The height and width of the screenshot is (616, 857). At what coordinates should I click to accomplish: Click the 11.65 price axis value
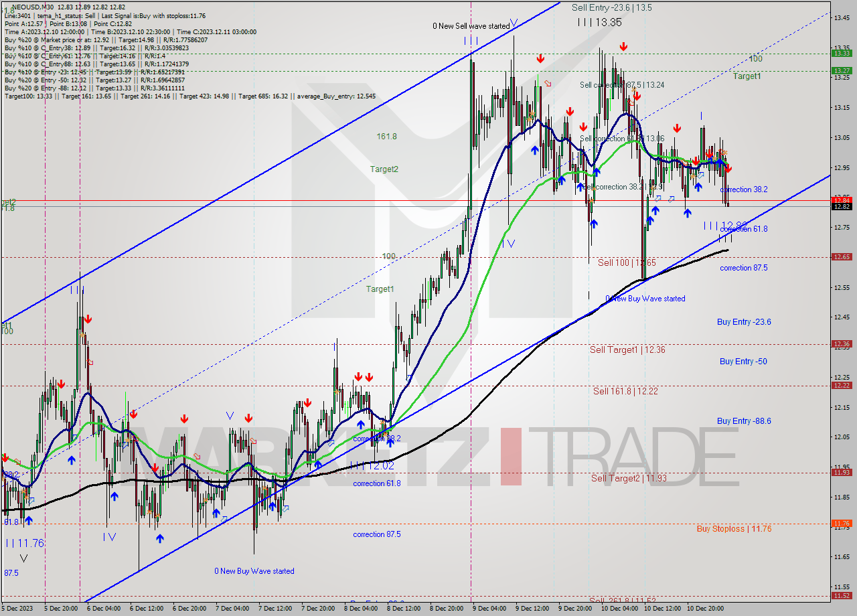(842, 557)
